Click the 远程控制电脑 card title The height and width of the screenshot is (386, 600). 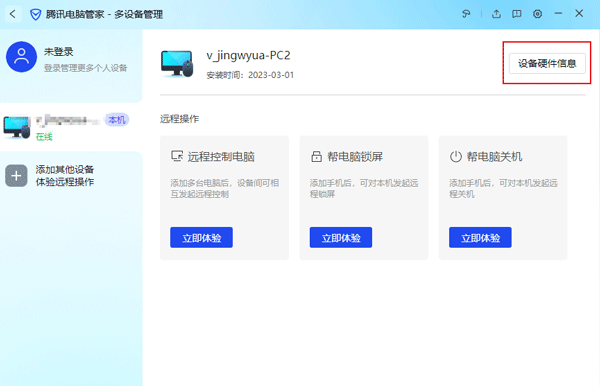pyautogui.click(x=221, y=156)
